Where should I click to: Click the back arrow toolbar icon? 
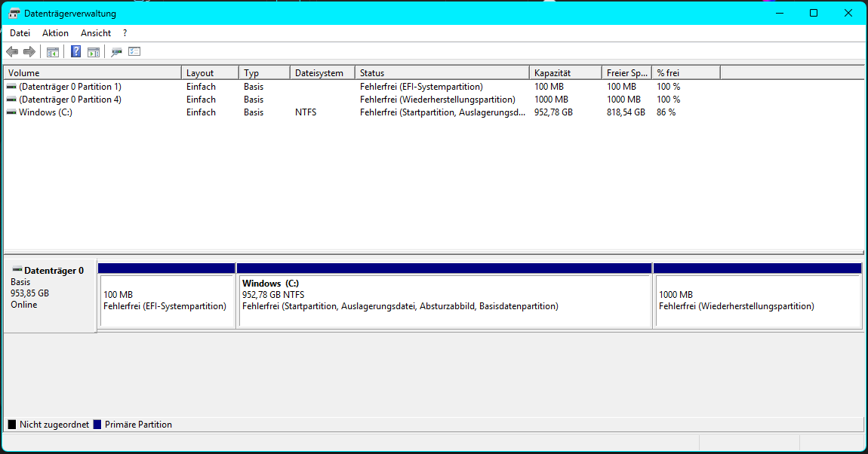tap(12, 51)
